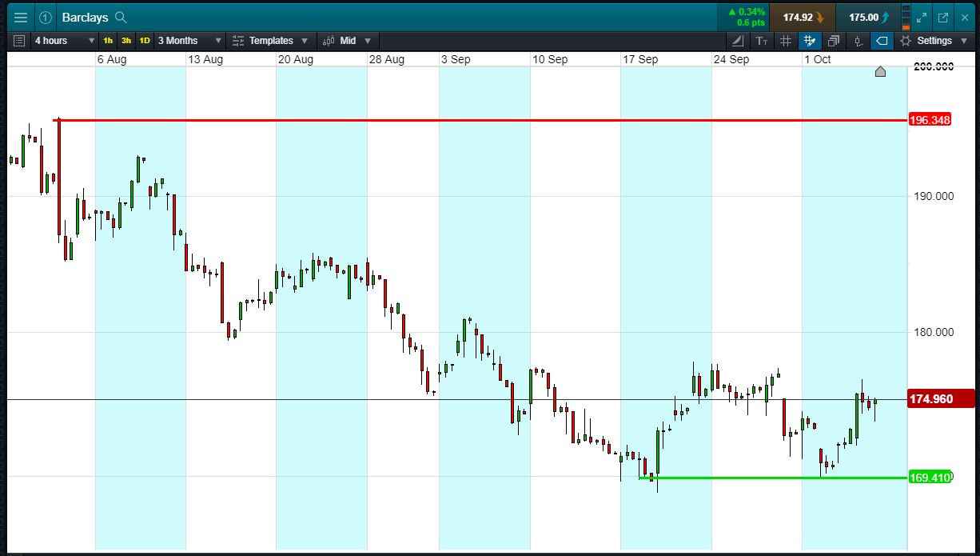
Task: Click the stacked windows compare icon
Action: [834, 41]
